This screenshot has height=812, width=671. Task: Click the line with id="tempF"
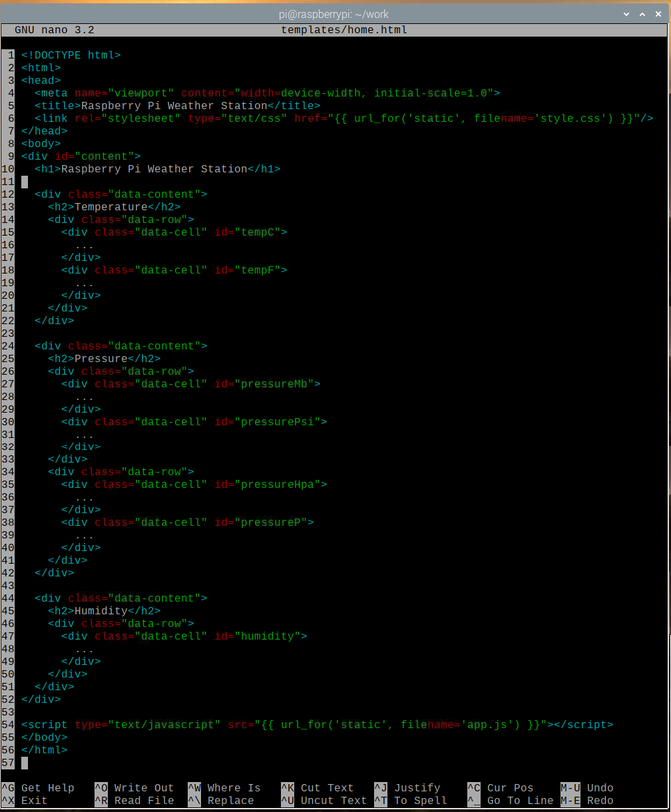[x=174, y=270]
